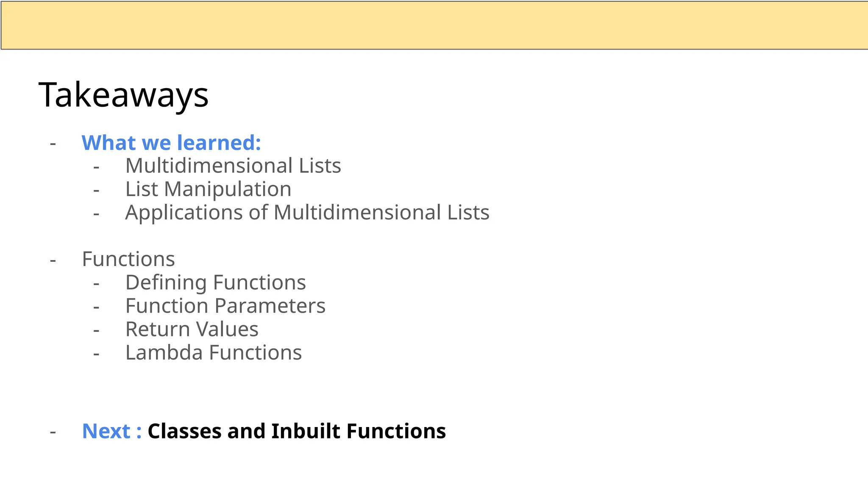
Task: Click the blue "Next :" label
Action: 111,431
